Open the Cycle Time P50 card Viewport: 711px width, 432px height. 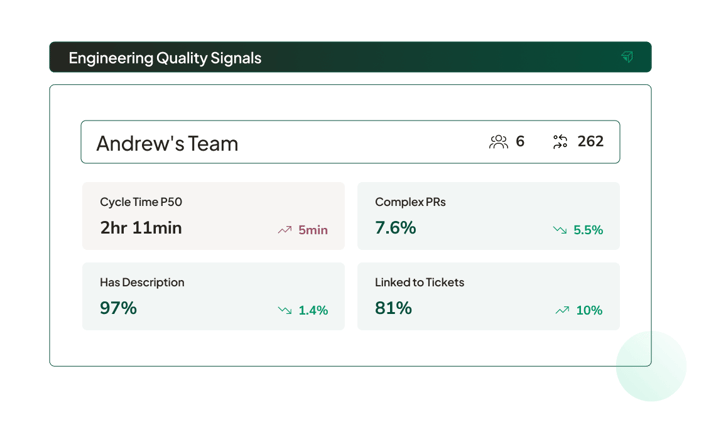tap(213, 215)
